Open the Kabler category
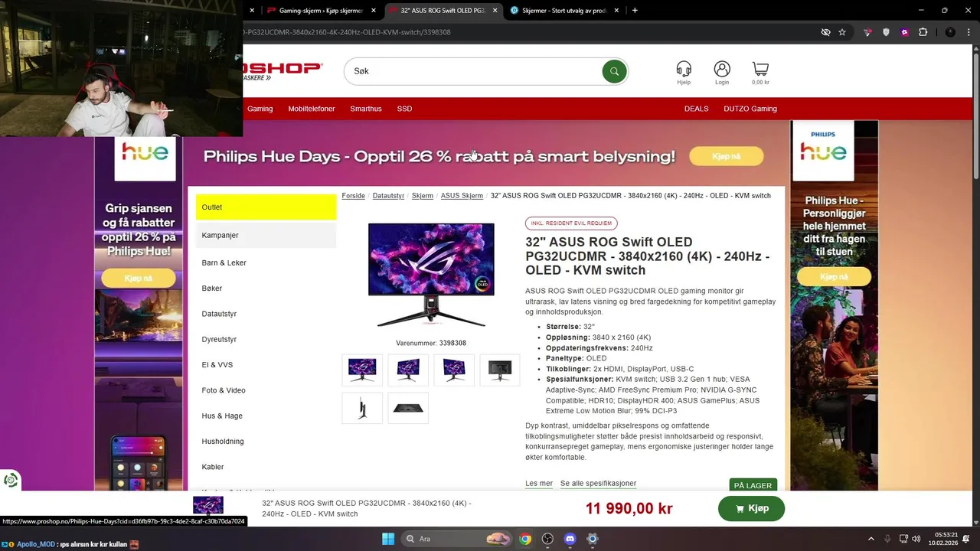The image size is (980, 551). [213, 467]
